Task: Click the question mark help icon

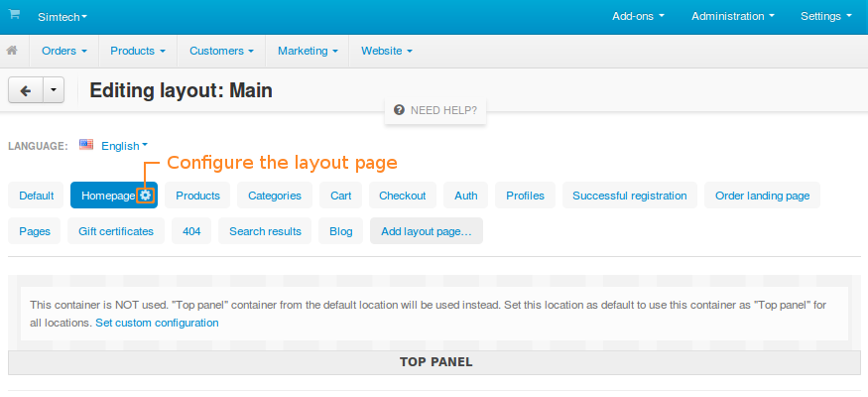Action: (x=399, y=110)
